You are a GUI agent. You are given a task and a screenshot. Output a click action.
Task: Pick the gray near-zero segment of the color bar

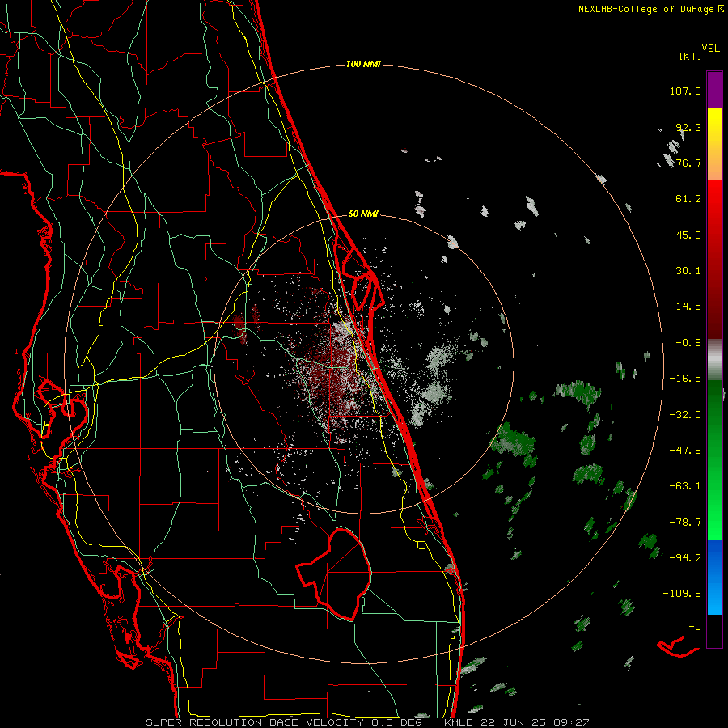[x=714, y=360]
